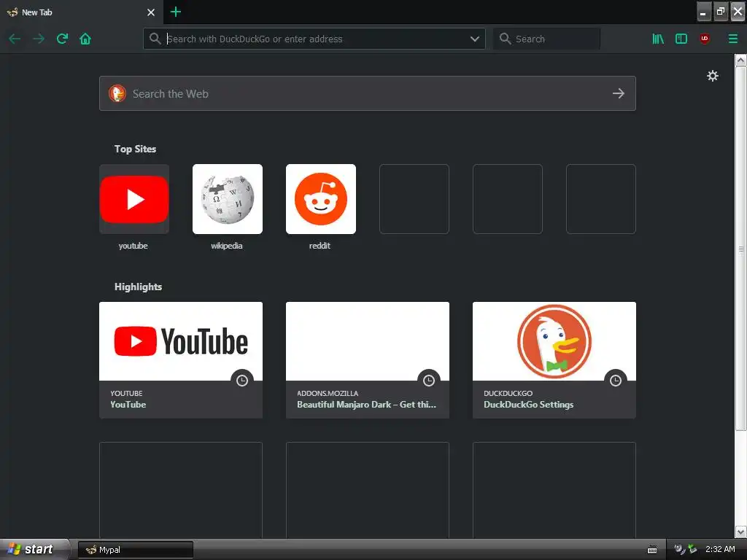The image size is (747, 560).
Task: Submit web search with arrow button
Action: (619, 93)
